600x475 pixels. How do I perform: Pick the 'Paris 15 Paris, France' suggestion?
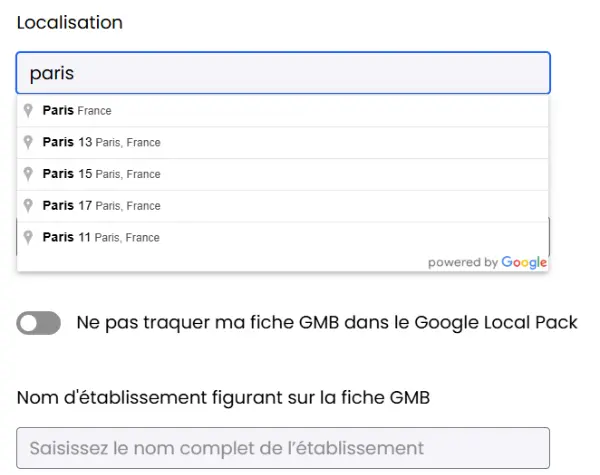(283, 174)
